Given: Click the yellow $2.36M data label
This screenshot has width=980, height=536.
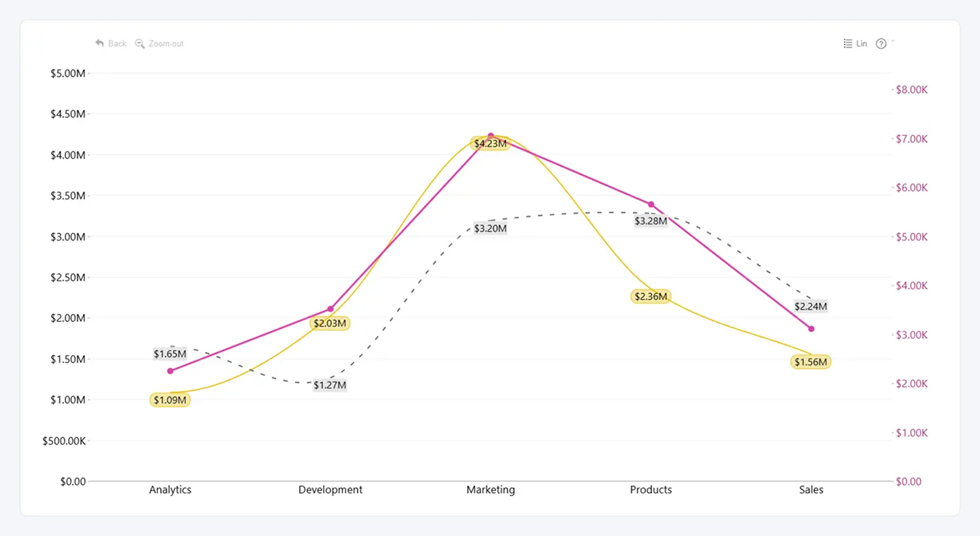Looking at the screenshot, I should 651,296.
